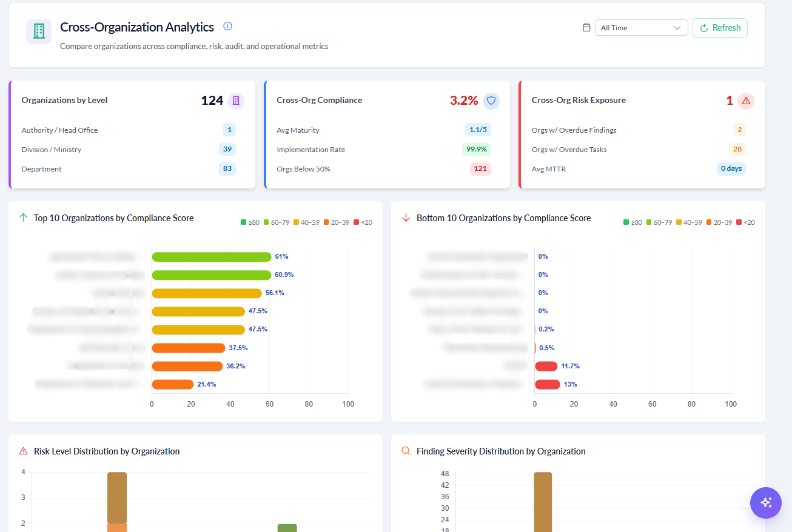Click the Orgs w/ Overdue Tasks badge 28
792x532 pixels.
[x=737, y=150]
